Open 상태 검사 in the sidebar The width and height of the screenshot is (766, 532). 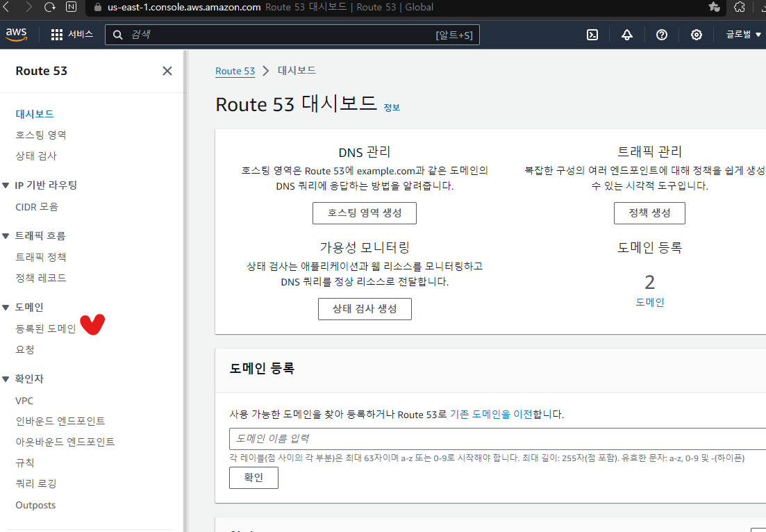pyautogui.click(x=35, y=156)
